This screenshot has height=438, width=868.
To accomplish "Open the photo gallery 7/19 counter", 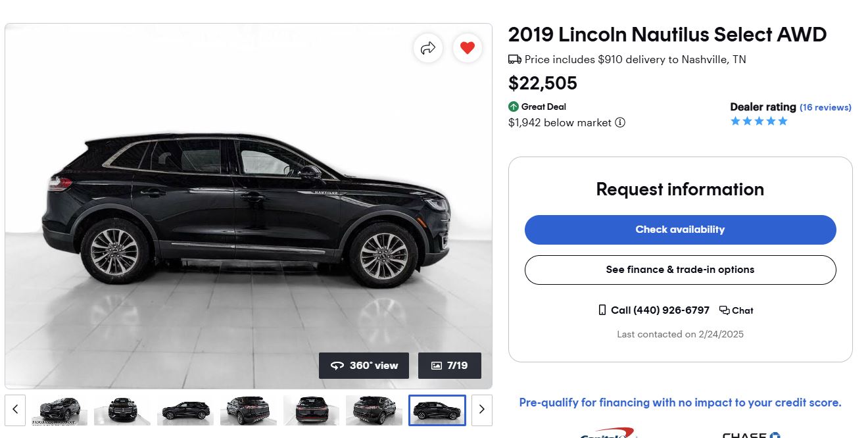I will pos(449,366).
